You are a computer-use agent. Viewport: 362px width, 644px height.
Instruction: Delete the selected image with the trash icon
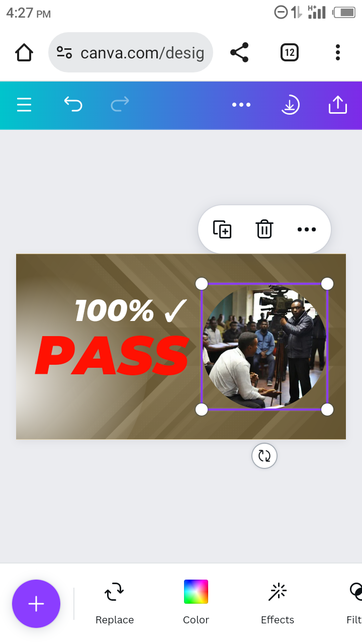(x=264, y=229)
